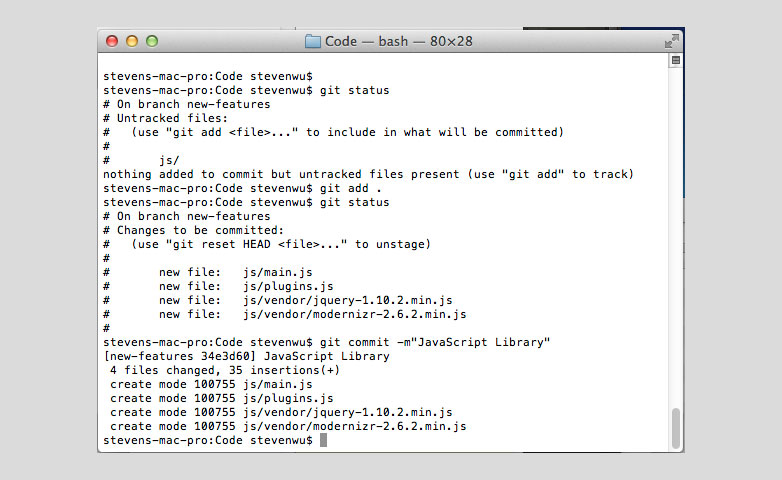Screen dimensions: 782x480
Task: Click the Code folder icon in title bar
Action: pyautogui.click(x=313, y=41)
